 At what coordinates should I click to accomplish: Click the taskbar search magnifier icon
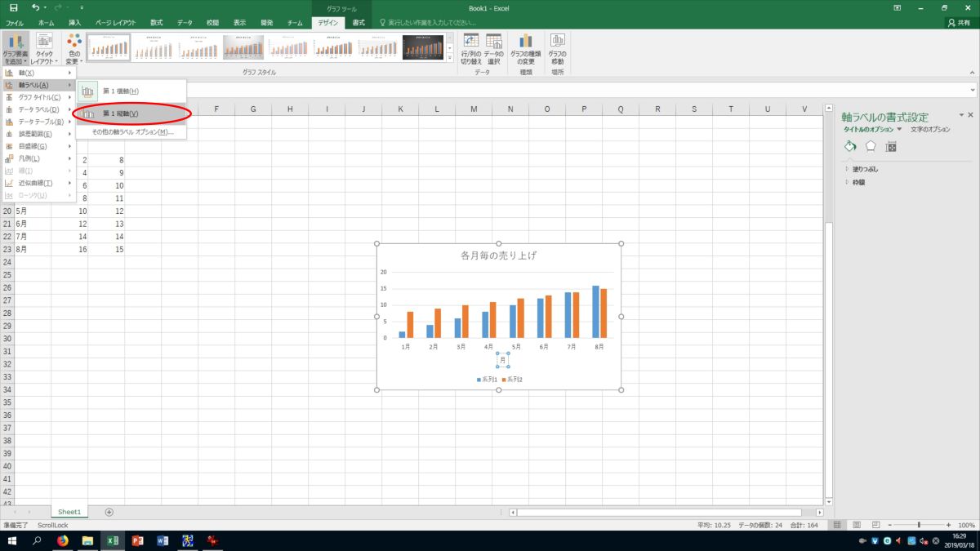click(x=37, y=540)
